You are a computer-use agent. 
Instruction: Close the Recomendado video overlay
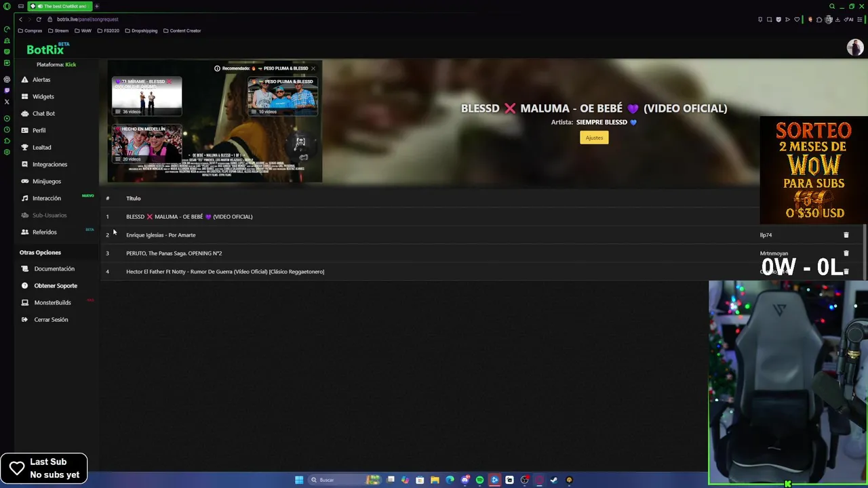tap(313, 68)
